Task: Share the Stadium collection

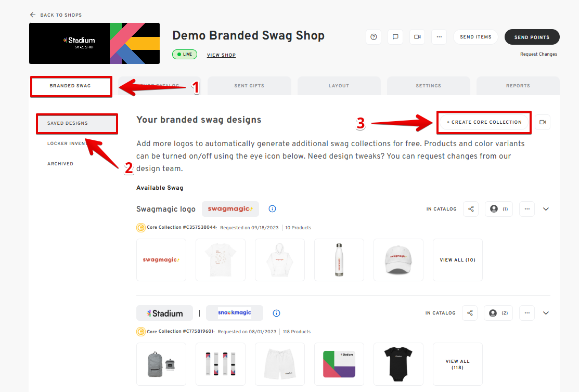Action: pos(470,313)
